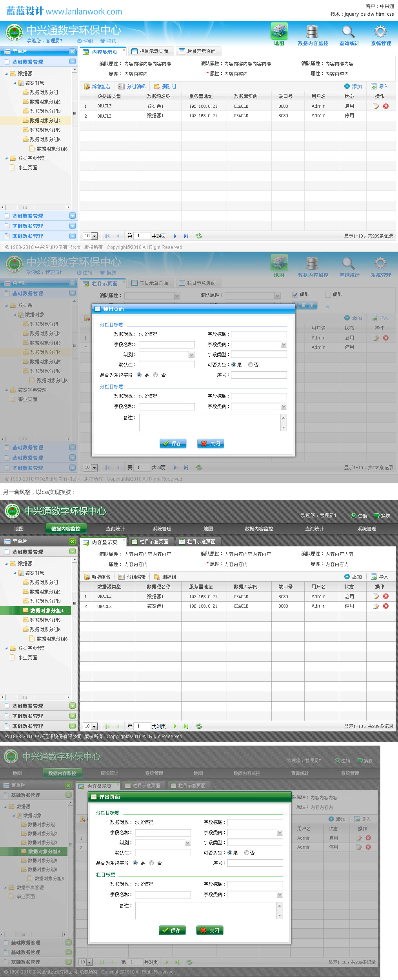Click the 系统管理 gear icon in the undimmed blue header
The image size is (398, 980).
coord(380,31)
